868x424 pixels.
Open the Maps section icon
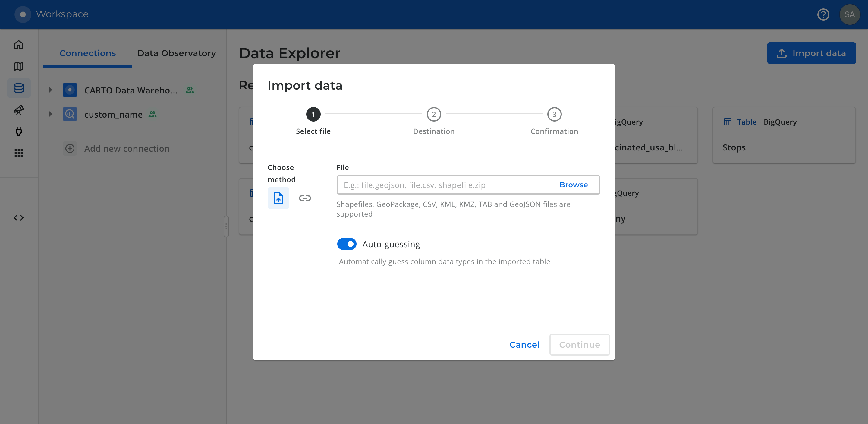(18, 66)
